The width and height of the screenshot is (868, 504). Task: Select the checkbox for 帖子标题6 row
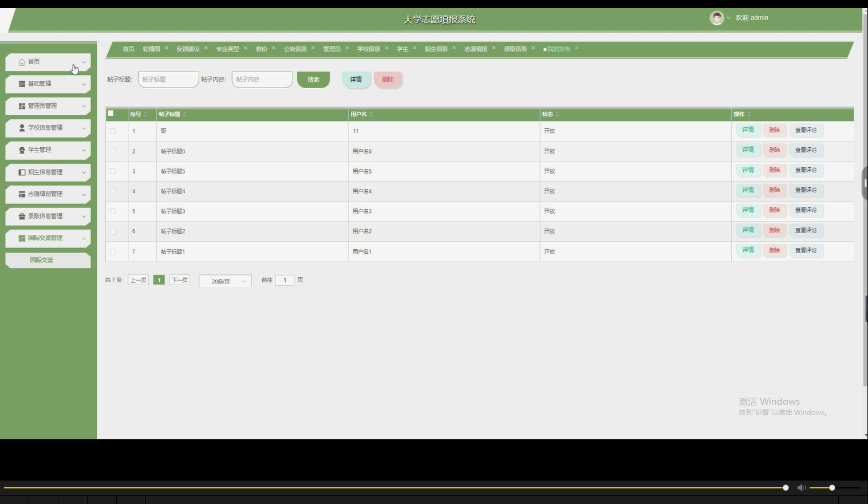113,151
